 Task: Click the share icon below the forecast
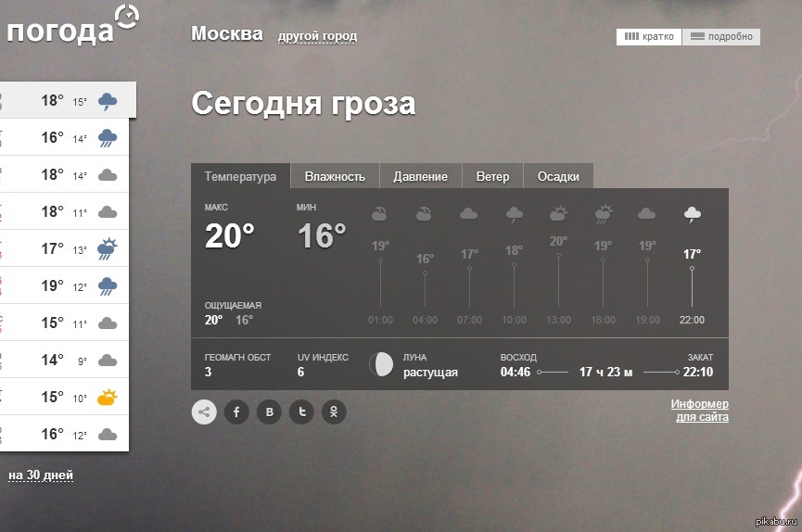click(204, 412)
